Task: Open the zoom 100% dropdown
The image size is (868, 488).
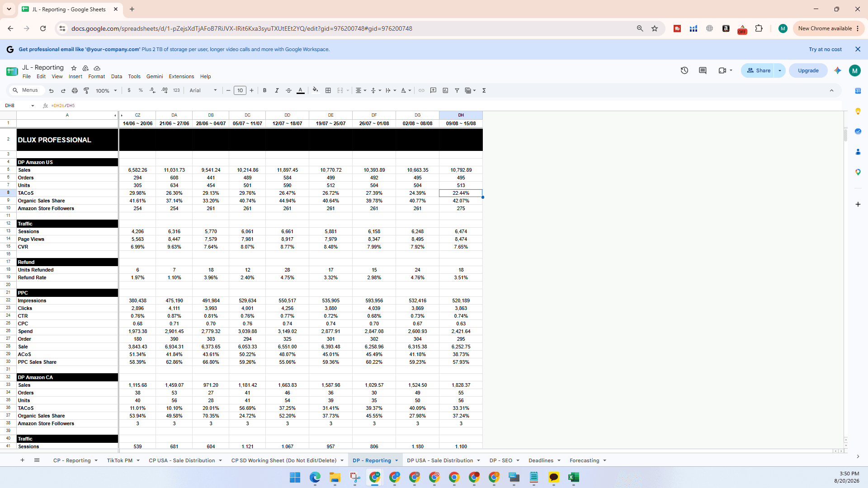Action: click(x=106, y=90)
